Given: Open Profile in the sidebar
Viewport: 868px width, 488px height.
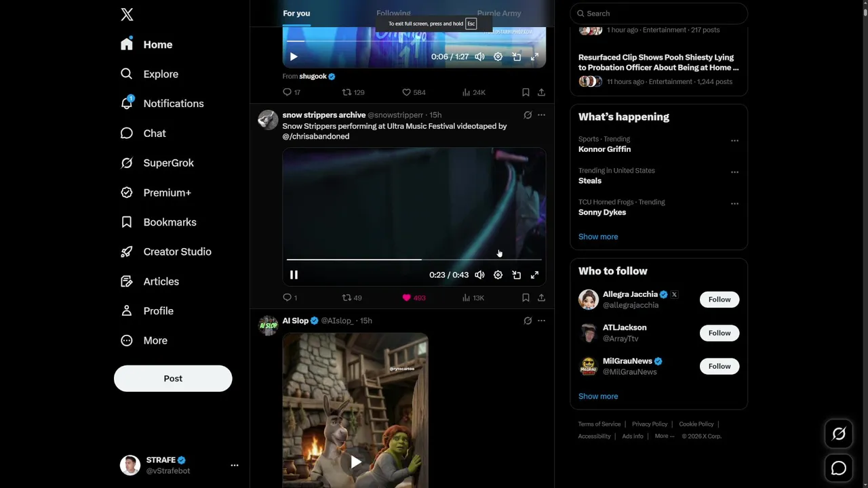Looking at the screenshot, I should [x=148, y=311].
